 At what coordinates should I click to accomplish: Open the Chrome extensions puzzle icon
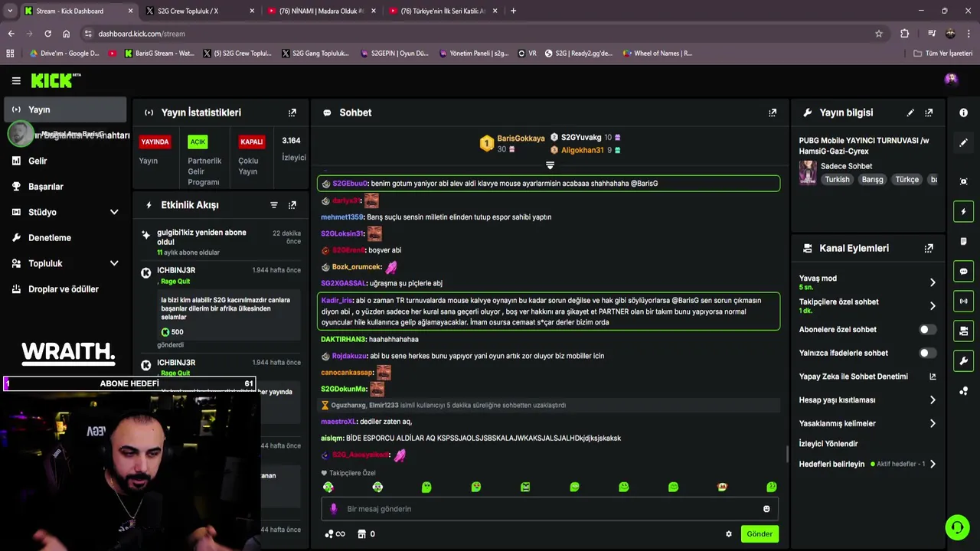[x=904, y=34]
